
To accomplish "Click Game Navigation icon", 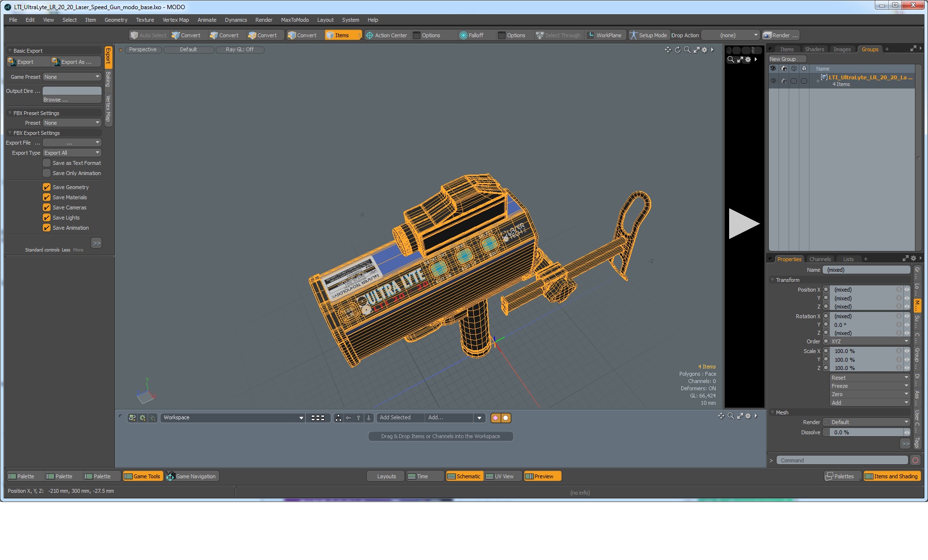I will [170, 476].
